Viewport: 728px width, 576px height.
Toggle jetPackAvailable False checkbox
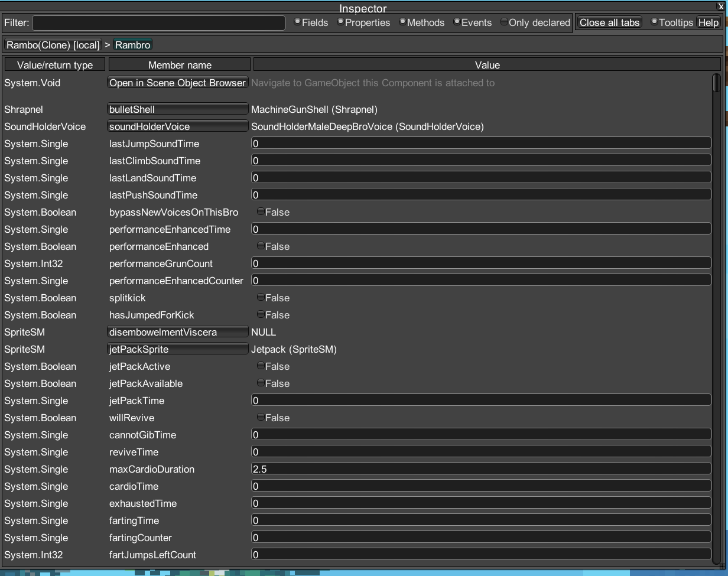(261, 383)
